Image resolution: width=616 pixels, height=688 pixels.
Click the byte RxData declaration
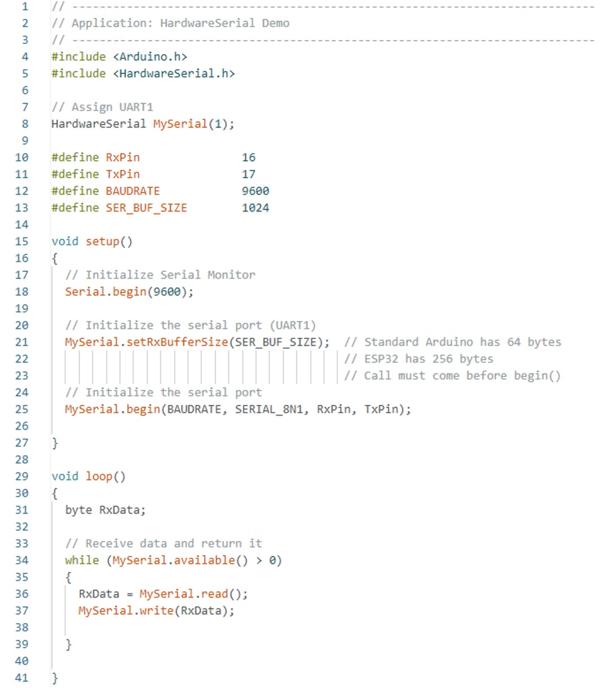click(x=105, y=510)
